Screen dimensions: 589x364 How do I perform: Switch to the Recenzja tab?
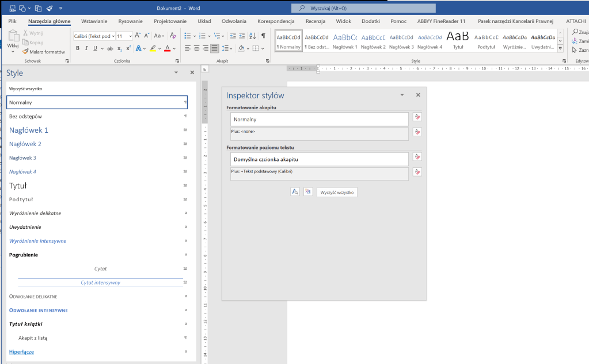(315, 21)
